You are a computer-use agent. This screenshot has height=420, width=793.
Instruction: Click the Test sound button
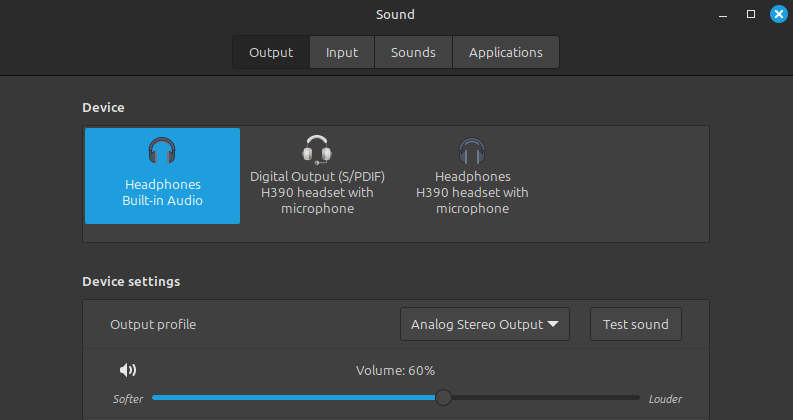pyautogui.click(x=636, y=324)
